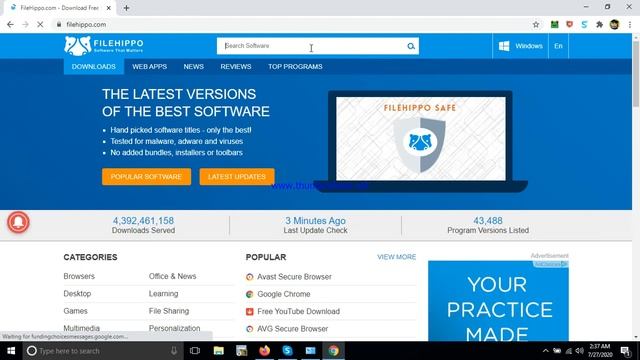Open the Desktop category
The height and width of the screenshot is (360, 640).
[77, 293]
